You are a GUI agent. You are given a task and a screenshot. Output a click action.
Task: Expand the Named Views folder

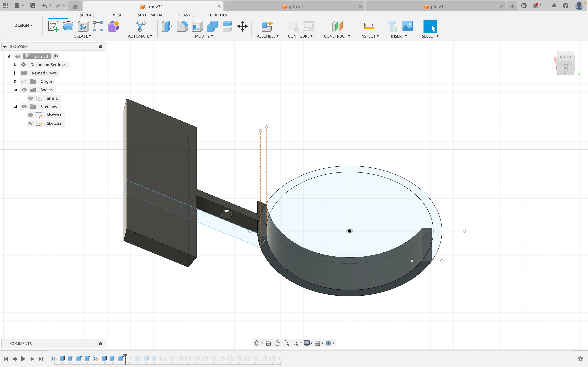pyautogui.click(x=15, y=73)
